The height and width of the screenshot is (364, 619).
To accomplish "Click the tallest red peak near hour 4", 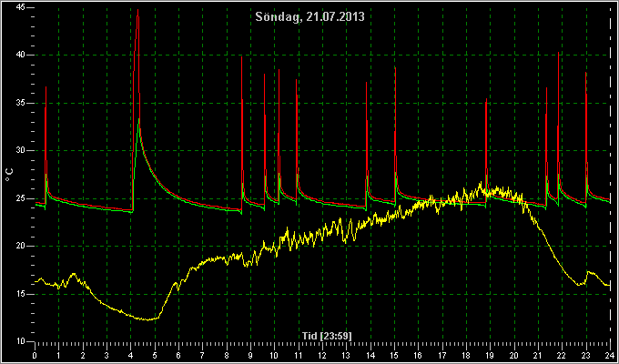I will [x=137, y=12].
